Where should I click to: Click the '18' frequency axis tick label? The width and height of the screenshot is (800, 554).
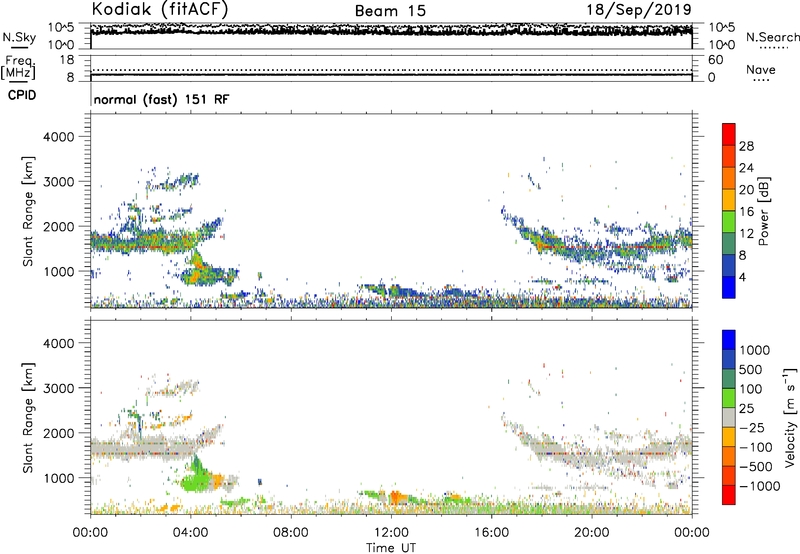click(x=67, y=60)
